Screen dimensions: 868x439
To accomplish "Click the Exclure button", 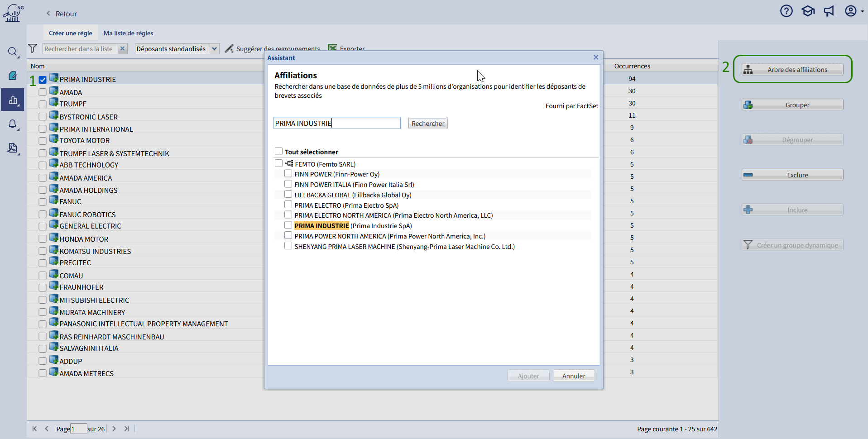I will [x=792, y=175].
